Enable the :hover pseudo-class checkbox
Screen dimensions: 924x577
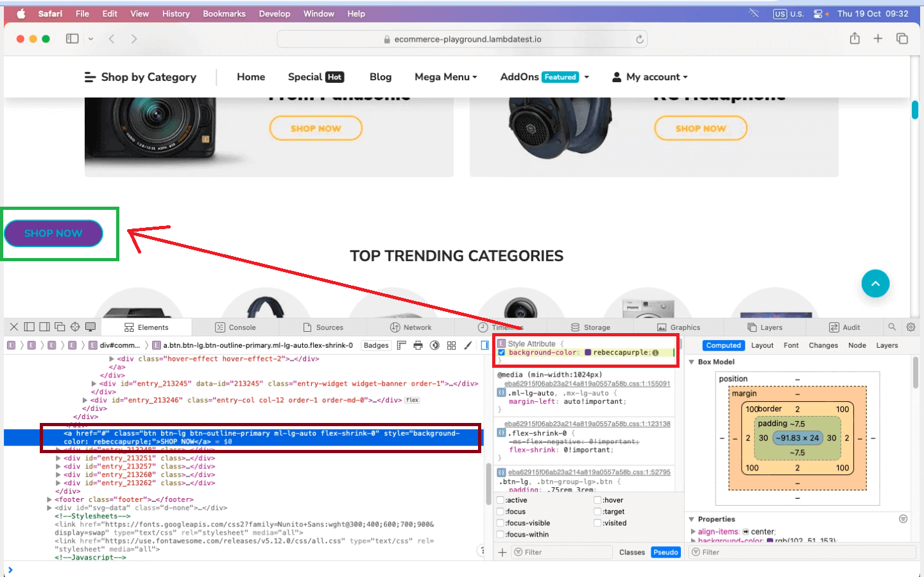pos(597,499)
